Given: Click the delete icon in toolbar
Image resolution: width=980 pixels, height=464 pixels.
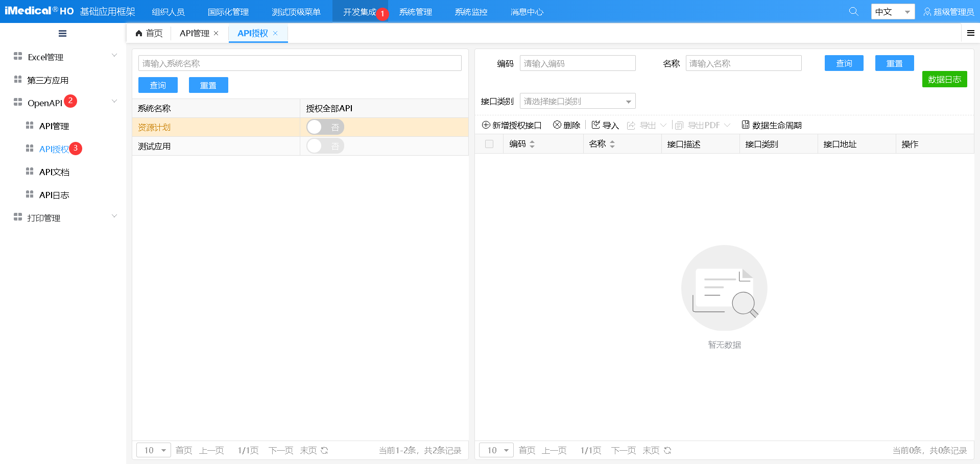Looking at the screenshot, I should point(557,125).
